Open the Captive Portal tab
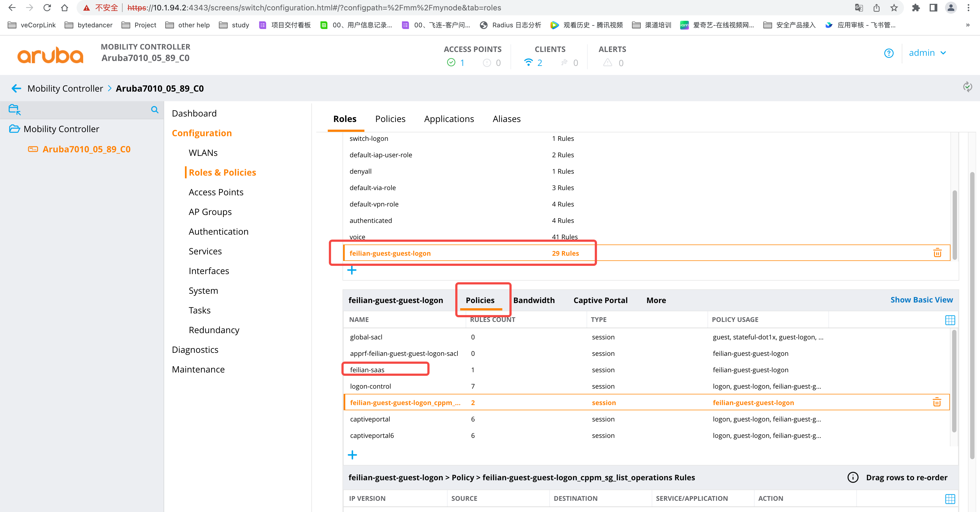The height and width of the screenshot is (512, 980). click(600, 300)
